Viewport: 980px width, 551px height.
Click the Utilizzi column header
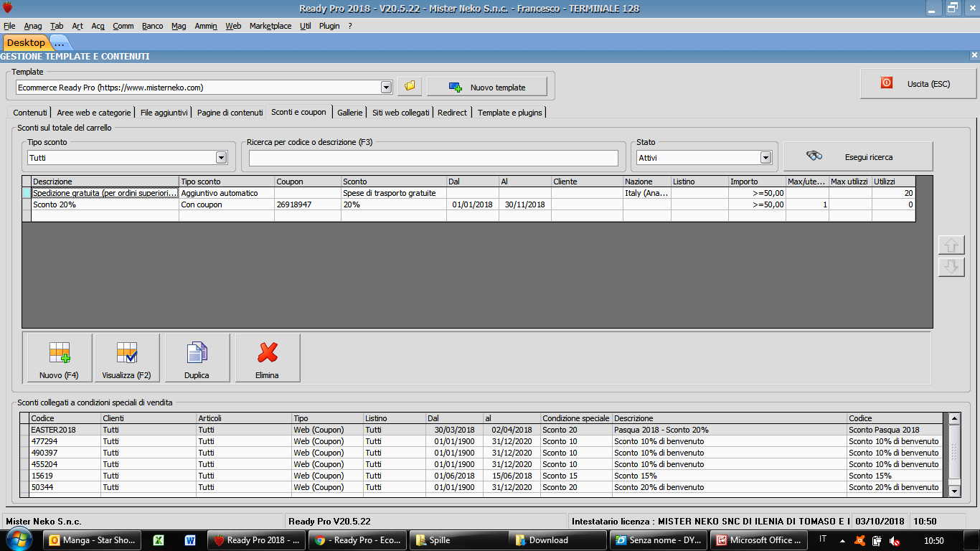click(x=894, y=182)
